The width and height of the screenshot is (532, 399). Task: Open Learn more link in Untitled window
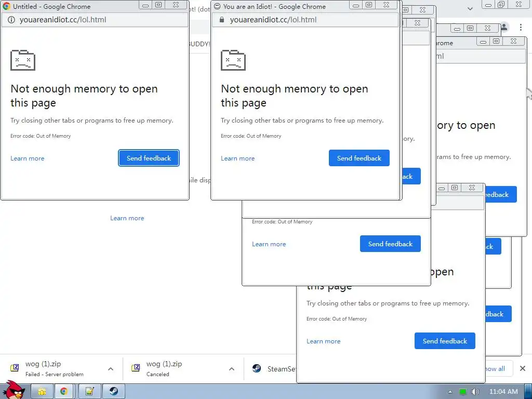pyautogui.click(x=28, y=158)
